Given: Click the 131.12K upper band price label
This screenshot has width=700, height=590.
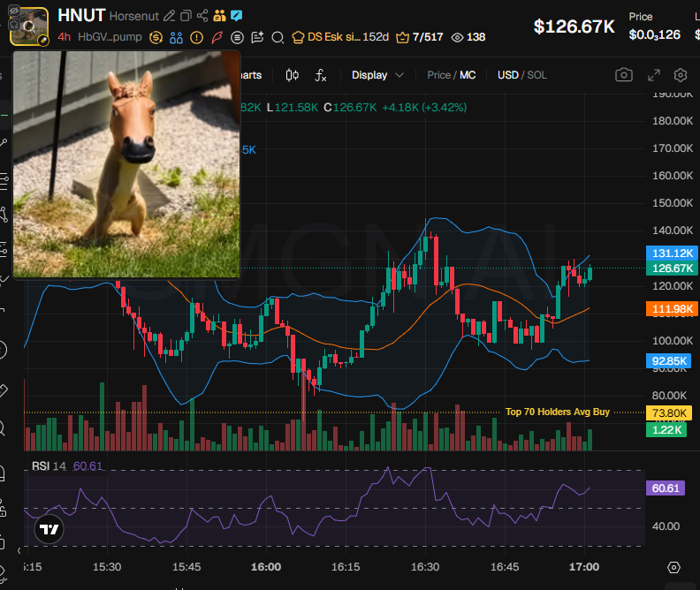Looking at the screenshot, I should [x=672, y=253].
